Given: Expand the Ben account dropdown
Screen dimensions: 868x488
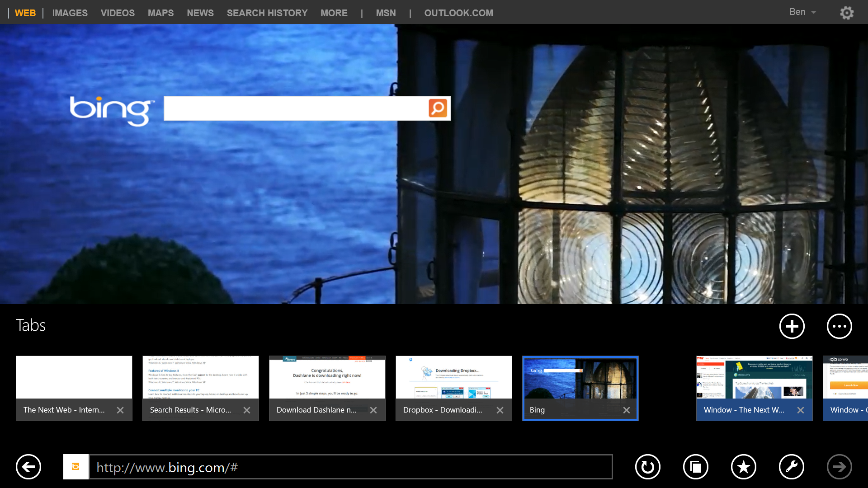Looking at the screenshot, I should 803,12.
